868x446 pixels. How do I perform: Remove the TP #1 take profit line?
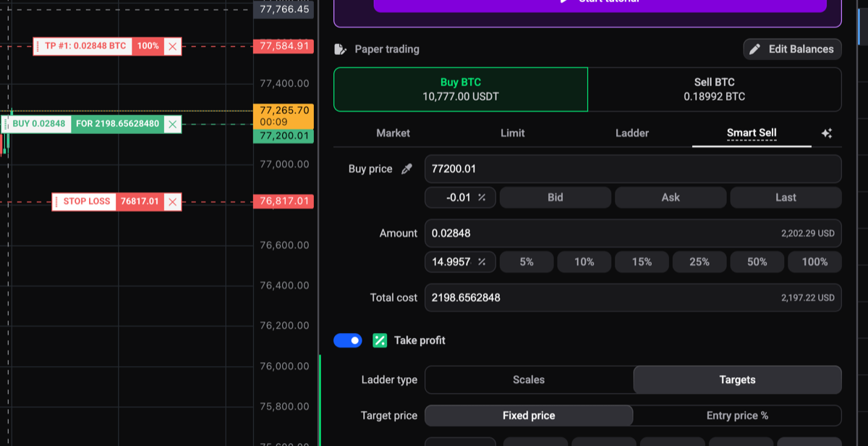[x=172, y=46]
